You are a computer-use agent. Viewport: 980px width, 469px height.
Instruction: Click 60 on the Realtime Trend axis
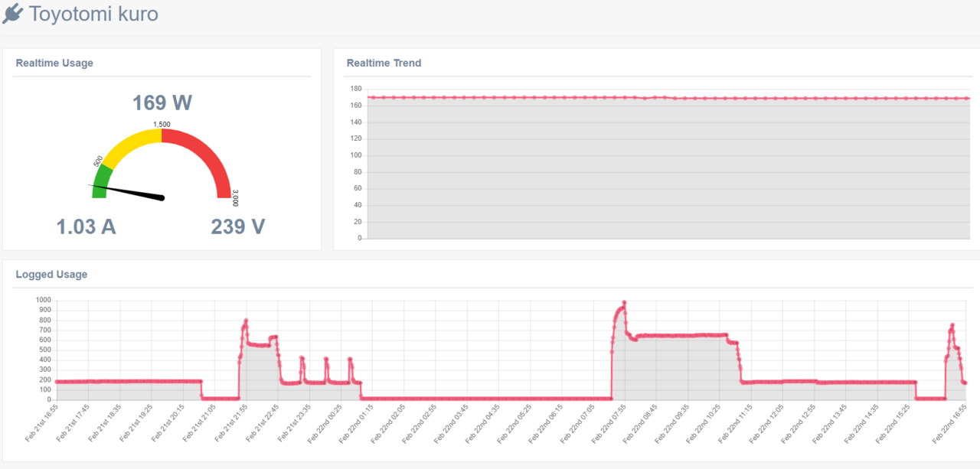(x=357, y=188)
